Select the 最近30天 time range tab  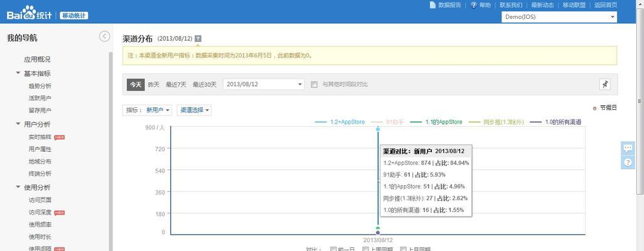pyautogui.click(x=205, y=85)
